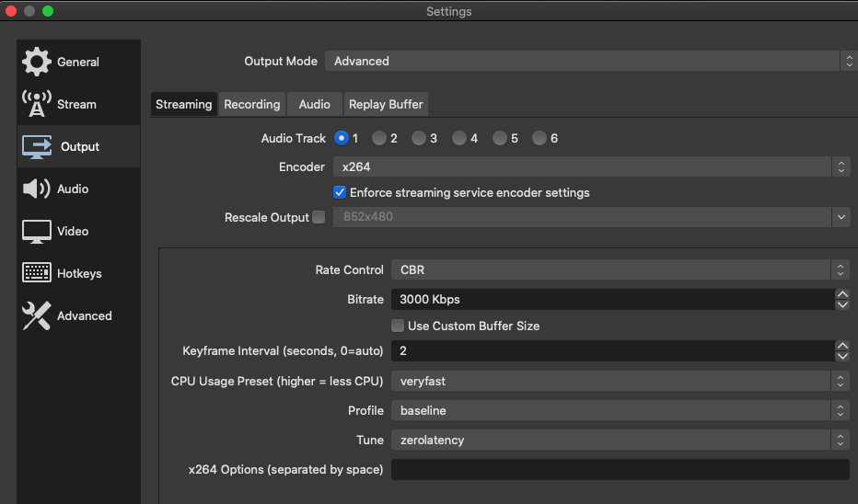This screenshot has height=504, width=858.
Task: Open the Output Mode dropdown
Action: click(591, 62)
